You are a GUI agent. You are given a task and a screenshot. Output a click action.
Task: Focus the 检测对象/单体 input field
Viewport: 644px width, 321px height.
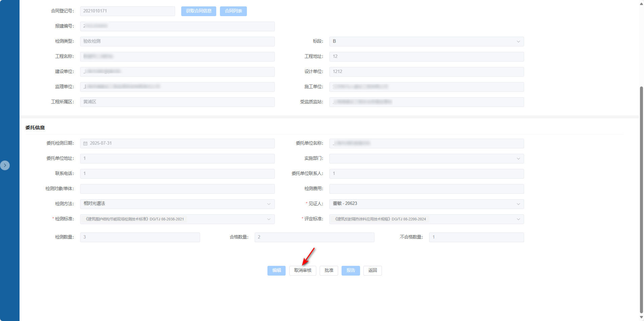point(177,189)
